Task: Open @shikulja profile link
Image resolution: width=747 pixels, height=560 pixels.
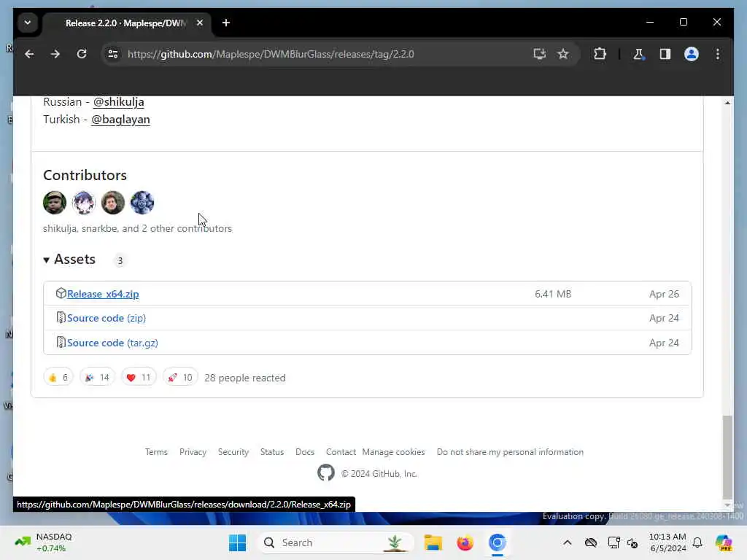Action: click(119, 102)
